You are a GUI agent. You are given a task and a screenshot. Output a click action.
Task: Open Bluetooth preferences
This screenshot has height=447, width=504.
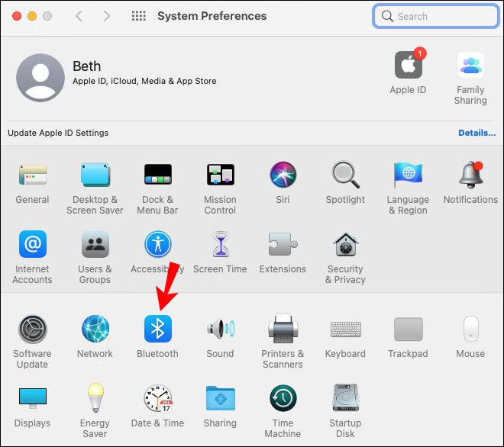158,329
